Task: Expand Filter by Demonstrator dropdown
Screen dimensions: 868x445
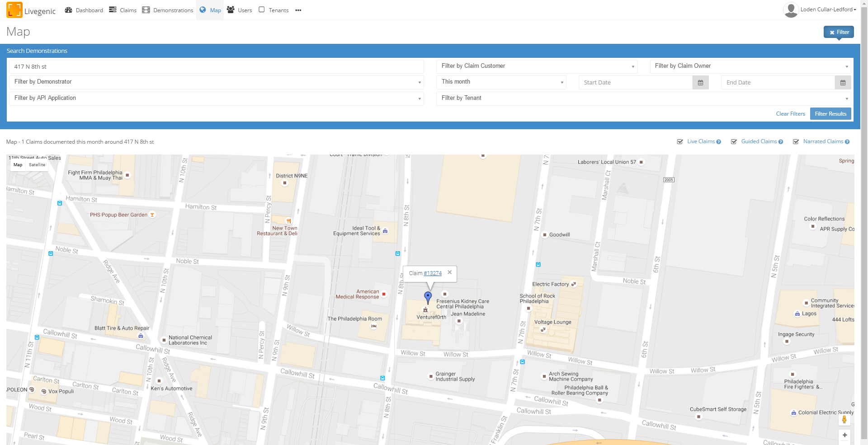Action: pos(217,82)
